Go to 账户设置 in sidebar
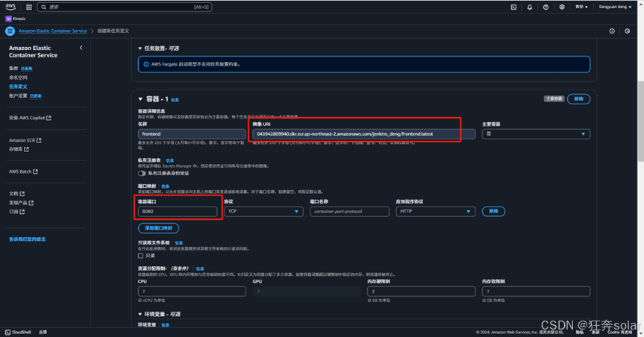 [x=18, y=95]
